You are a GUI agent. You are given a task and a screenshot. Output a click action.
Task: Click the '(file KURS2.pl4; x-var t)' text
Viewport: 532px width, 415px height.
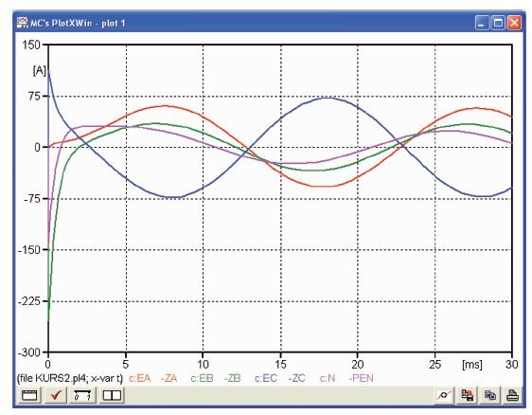(x=69, y=378)
